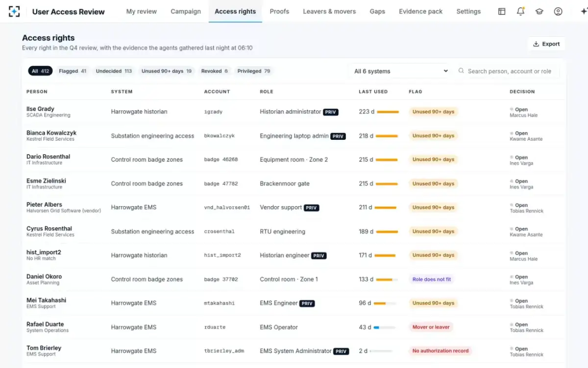Click the Mover or leaver flag
The width and height of the screenshot is (588, 368).
coord(431,327)
